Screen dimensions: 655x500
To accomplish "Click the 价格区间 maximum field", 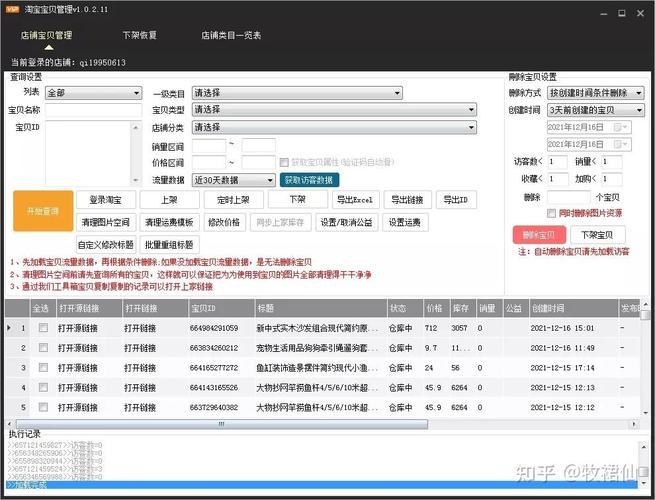I will (259, 162).
